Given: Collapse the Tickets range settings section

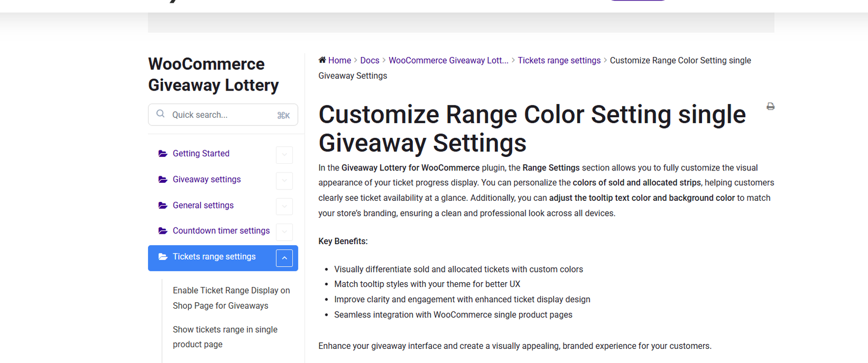Looking at the screenshot, I should tap(284, 258).
